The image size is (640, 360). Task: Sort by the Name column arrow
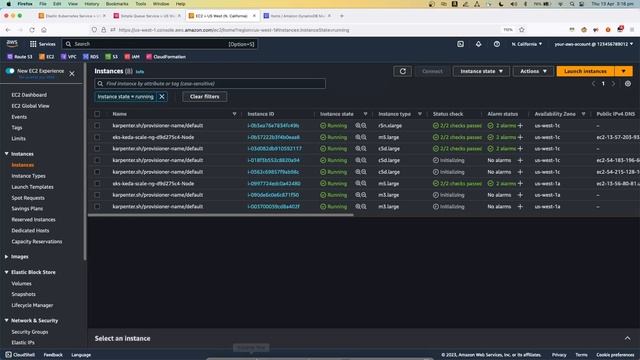point(234,114)
